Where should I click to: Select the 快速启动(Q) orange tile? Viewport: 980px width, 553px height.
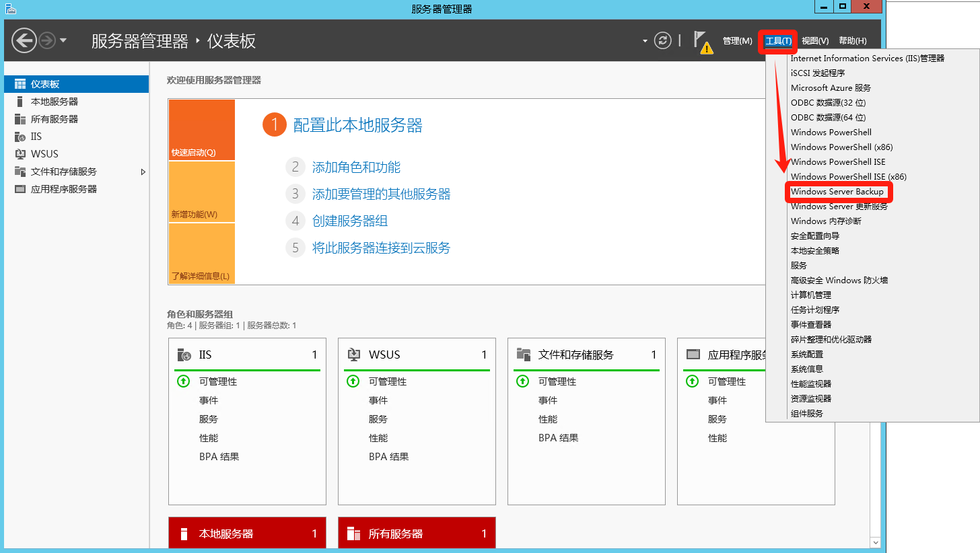[201, 130]
